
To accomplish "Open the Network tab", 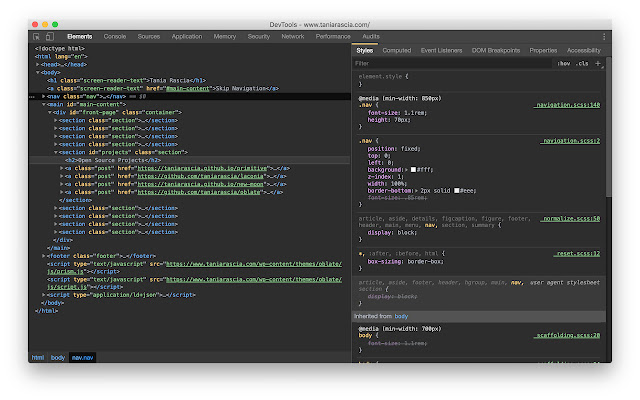I will (292, 36).
